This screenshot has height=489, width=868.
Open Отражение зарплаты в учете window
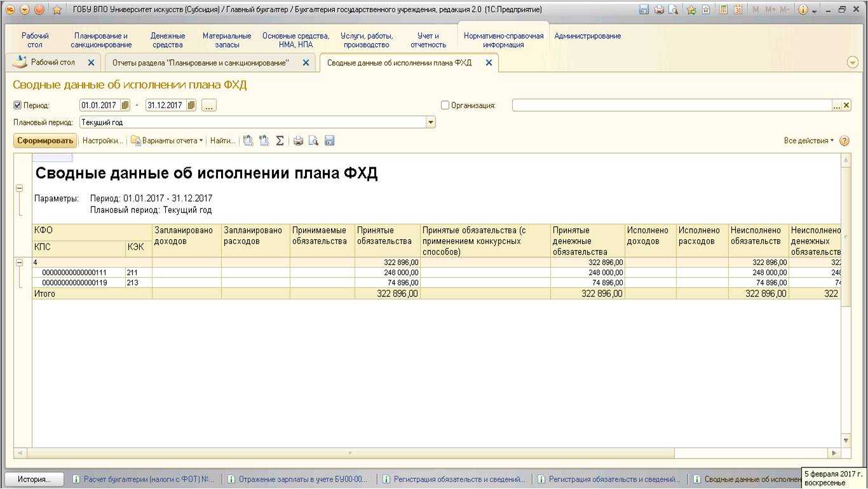[298, 479]
